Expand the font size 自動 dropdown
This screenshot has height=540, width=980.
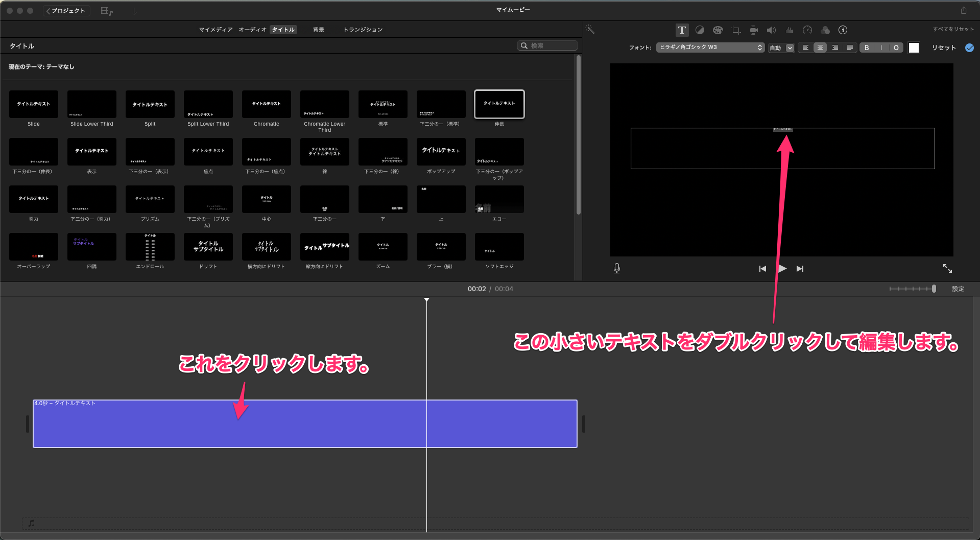coord(790,48)
